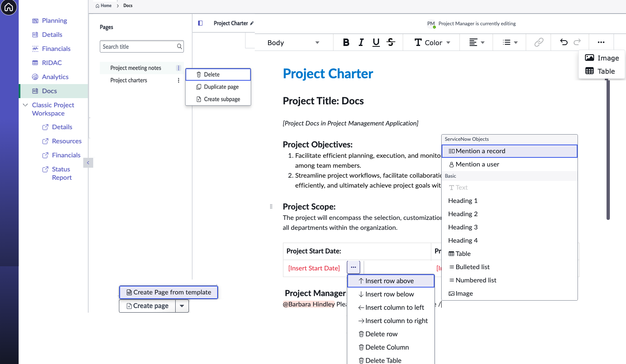Select Insert column to right
The width and height of the screenshot is (626, 364).
coord(391,321)
